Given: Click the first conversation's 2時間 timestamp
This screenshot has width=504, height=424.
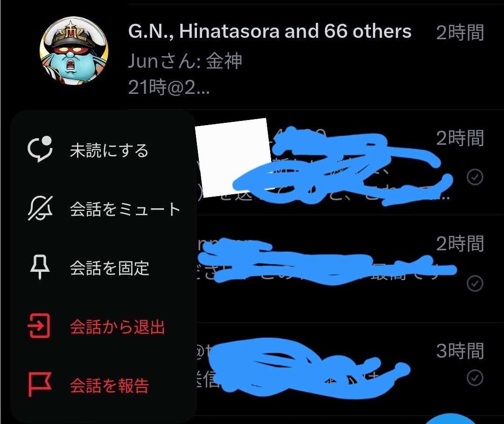Looking at the screenshot, I should 460,33.
